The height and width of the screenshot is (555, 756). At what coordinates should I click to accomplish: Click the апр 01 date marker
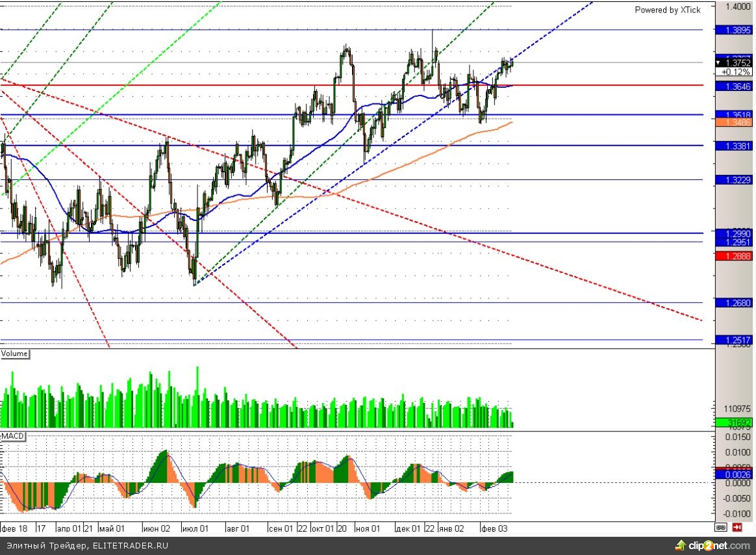69,528
